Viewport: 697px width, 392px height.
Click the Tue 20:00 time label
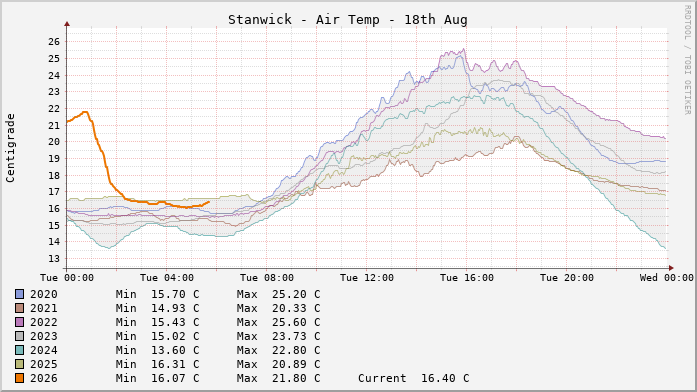pyautogui.click(x=567, y=278)
